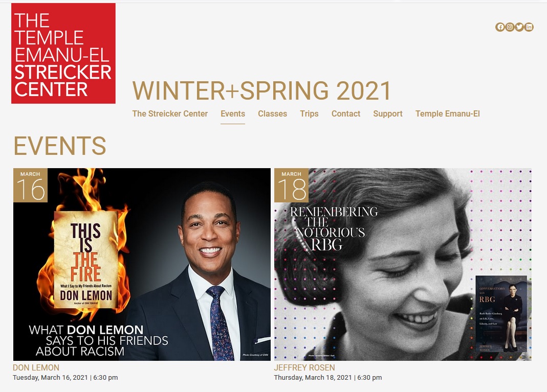The image size is (547, 392).
Task: Open the LinkedIn social icon
Action: (x=529, y=27)
